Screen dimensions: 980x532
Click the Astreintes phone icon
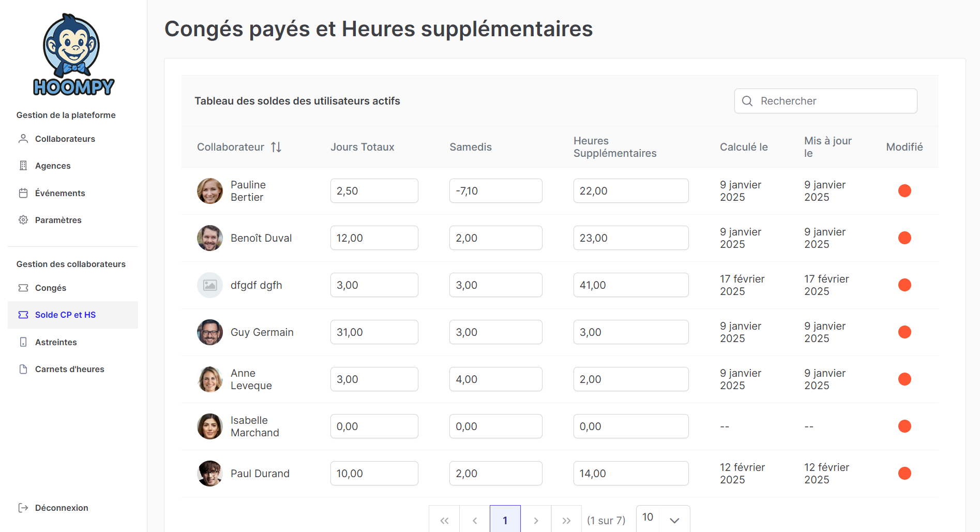click(x=23, y=342)
